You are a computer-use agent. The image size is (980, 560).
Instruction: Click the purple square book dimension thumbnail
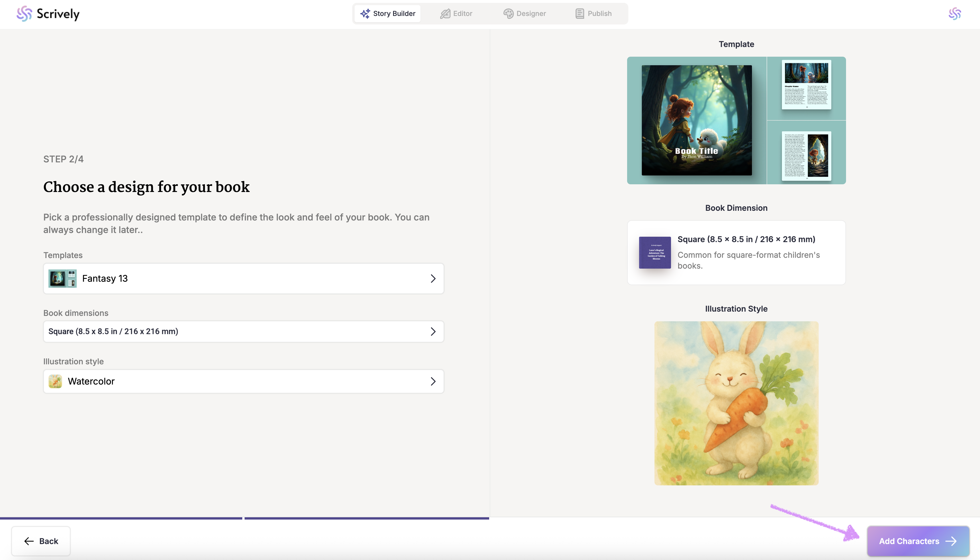655,252
